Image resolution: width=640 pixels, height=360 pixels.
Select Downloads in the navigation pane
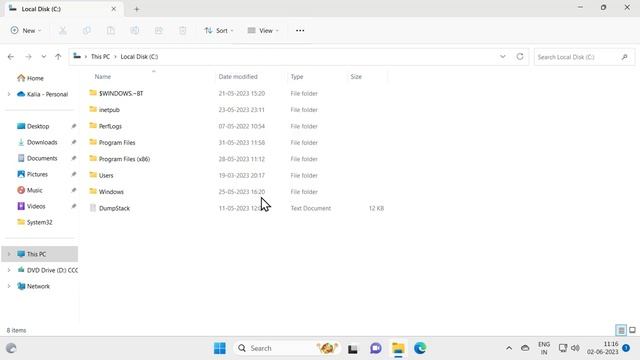point(38,142)
